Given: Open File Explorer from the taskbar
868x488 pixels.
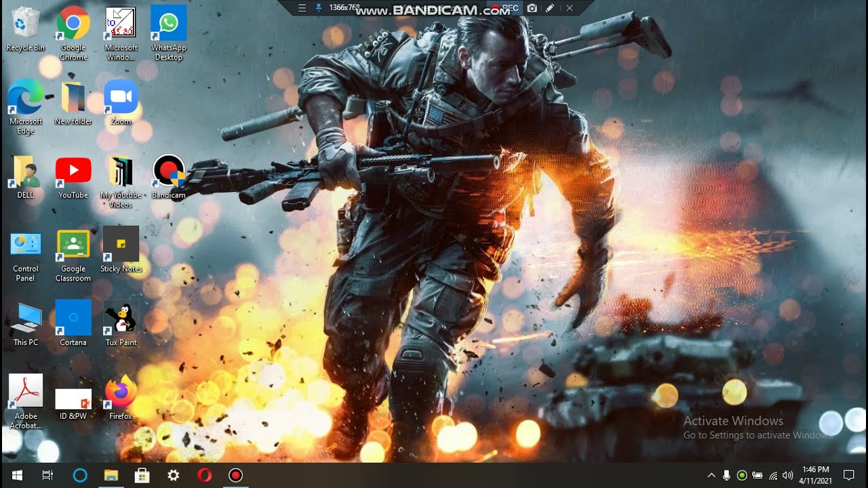Looking at the screenshot, I should [x=111, y=475].
